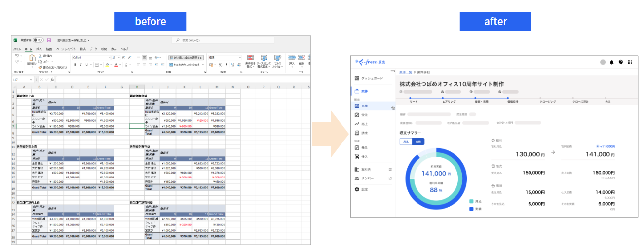Click the 案件一覧 breadcrumb link

tap(405, 72)
